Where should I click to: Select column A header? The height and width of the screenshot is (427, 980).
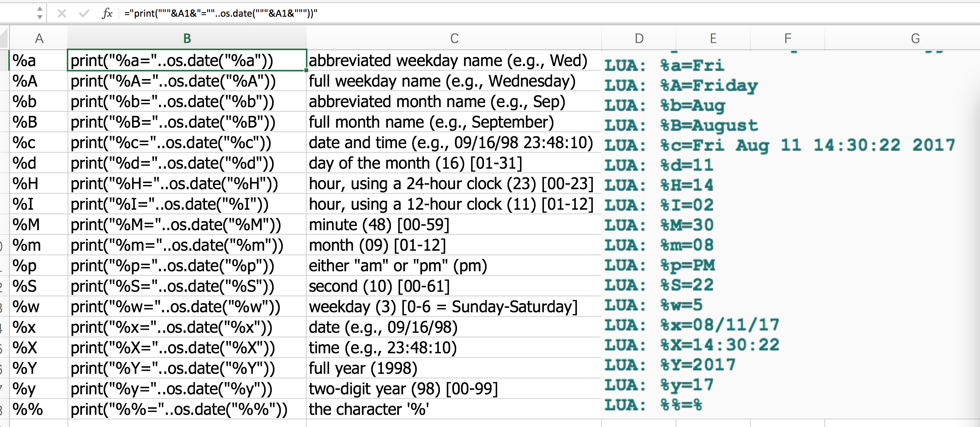[39, 38]
